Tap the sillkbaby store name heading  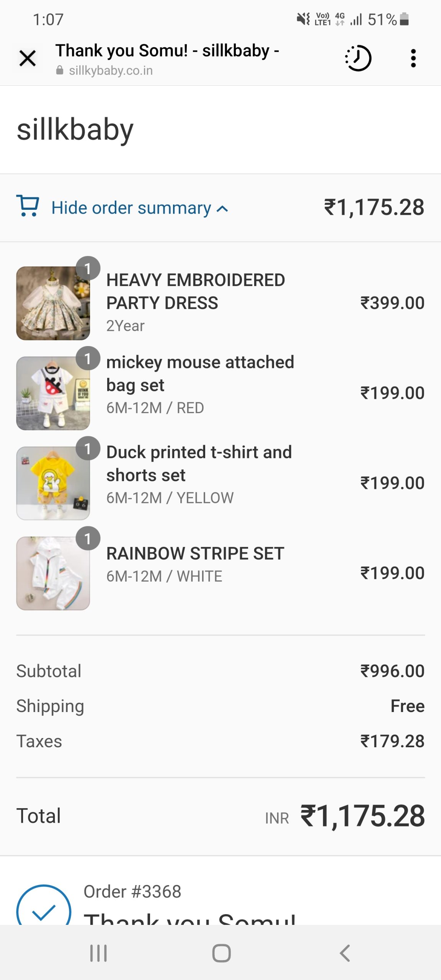pos(75,129)
